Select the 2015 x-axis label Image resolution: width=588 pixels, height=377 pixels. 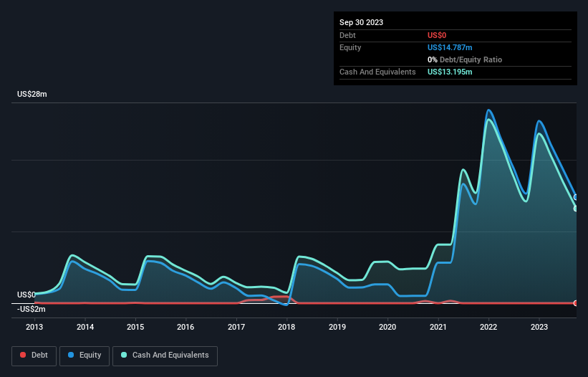(x=135, y=327)
